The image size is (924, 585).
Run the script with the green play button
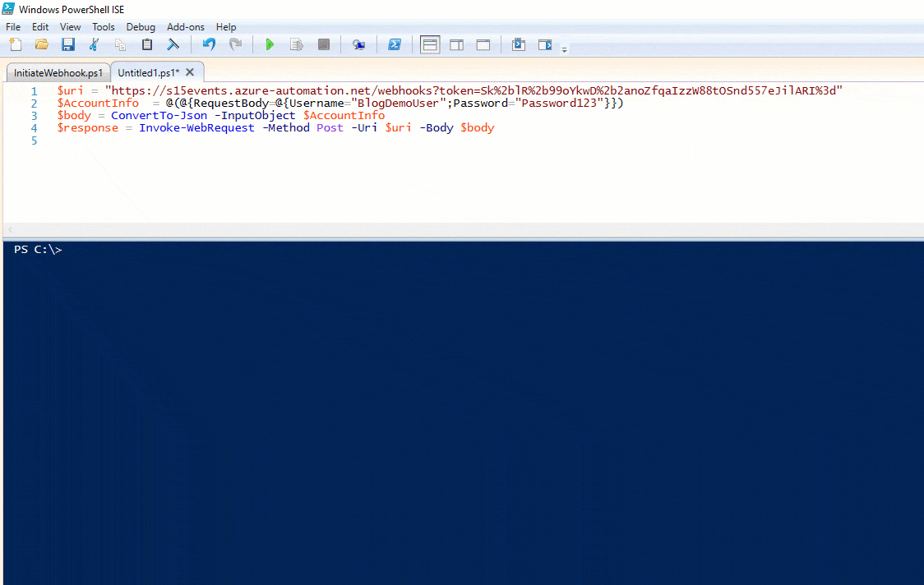tap(270, 44)
